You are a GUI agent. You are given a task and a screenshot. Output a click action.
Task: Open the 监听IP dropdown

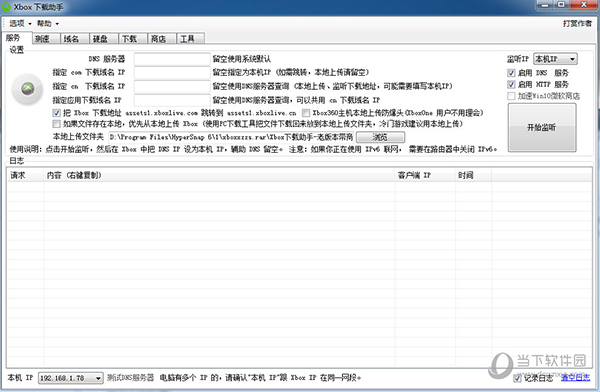pyautogui.click(x=555, y=59)
